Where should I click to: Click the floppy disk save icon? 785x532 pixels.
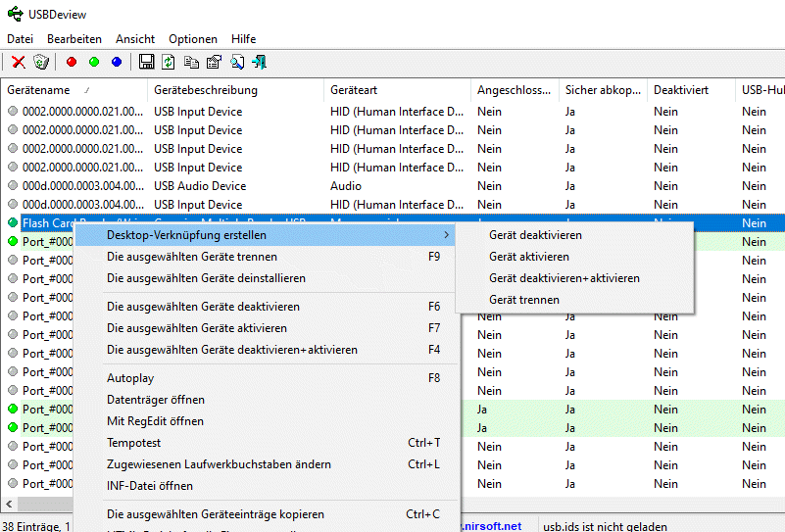coord(147,62)
